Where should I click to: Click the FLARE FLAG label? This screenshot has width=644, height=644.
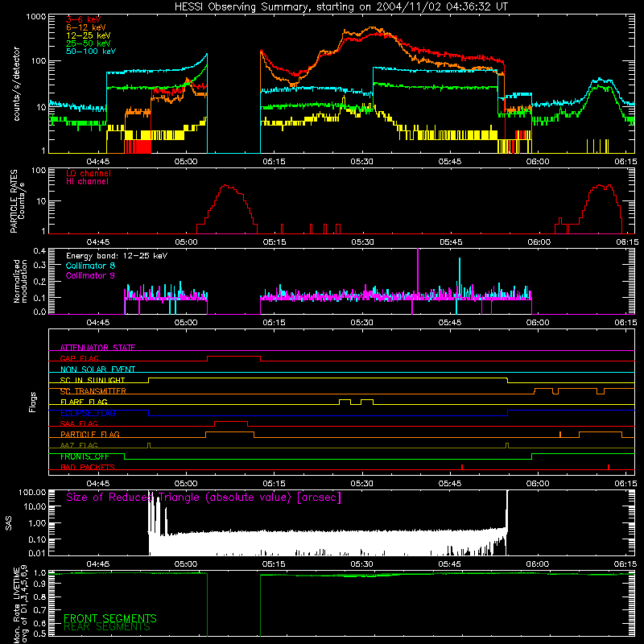84,402
